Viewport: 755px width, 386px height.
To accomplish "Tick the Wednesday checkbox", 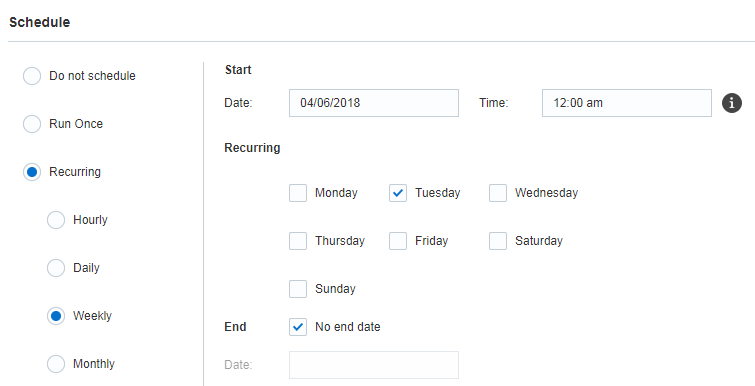I will [x=498, y=193].
